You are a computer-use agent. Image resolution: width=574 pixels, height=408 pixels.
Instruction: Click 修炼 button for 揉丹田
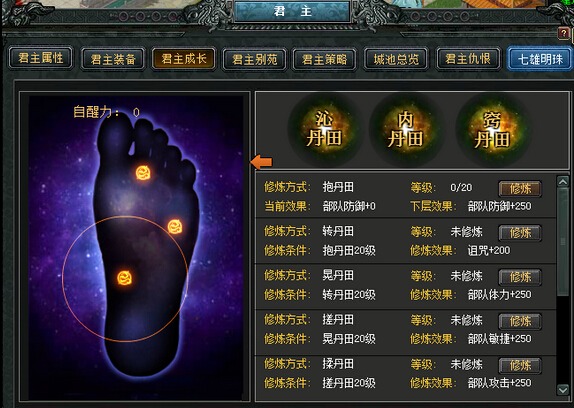(520, 365)
